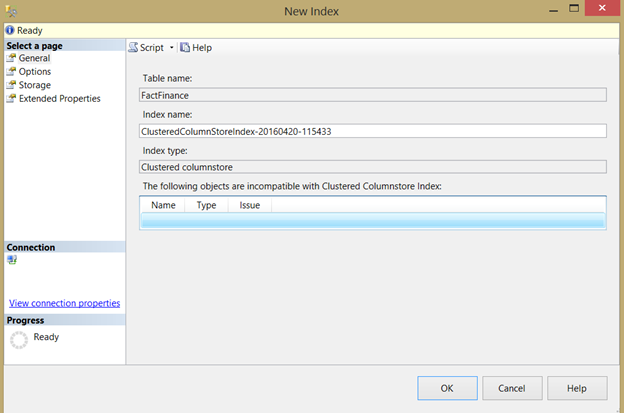Select the General page

point(34,58)
